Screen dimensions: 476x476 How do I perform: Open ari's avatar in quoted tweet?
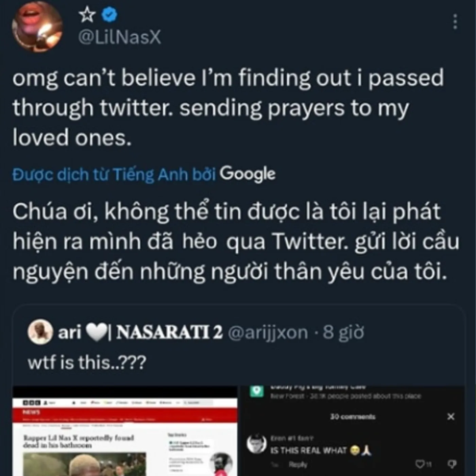tap(40, 332)
